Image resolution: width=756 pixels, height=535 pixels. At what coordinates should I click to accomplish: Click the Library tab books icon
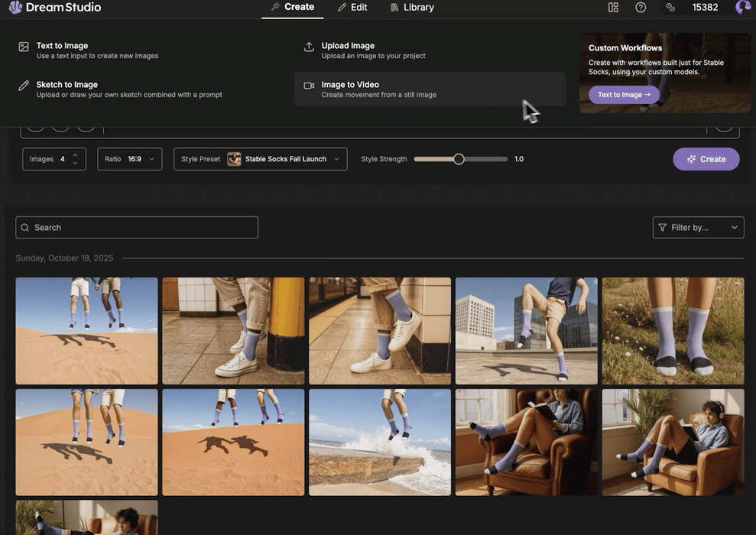click(394, 7)
